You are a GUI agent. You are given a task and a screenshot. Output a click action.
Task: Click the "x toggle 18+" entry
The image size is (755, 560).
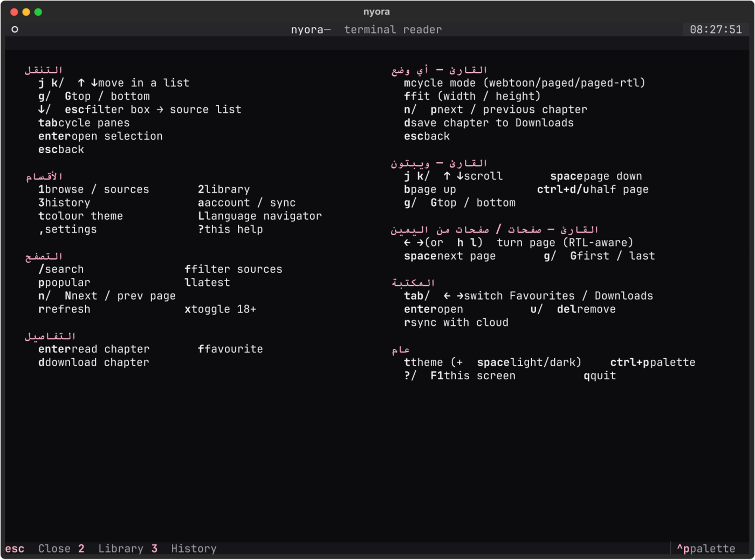click(221, 309)
